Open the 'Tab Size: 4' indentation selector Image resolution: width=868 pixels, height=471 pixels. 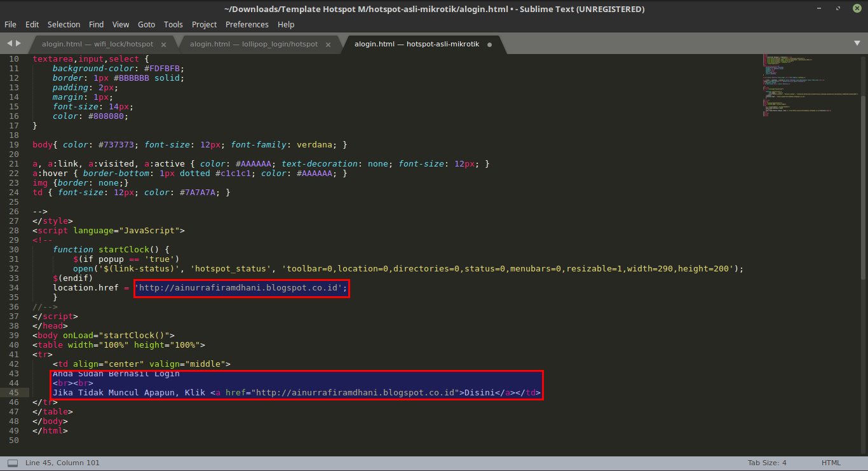click(767, 463)
